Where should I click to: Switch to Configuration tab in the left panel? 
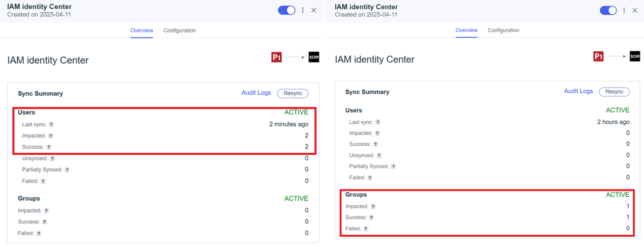[180, 31]
